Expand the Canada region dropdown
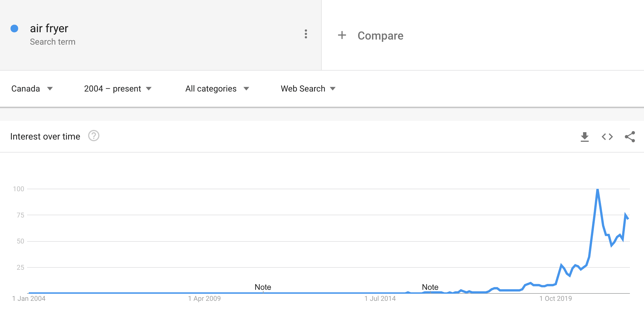The image size is (644, 309). [32, 89]
